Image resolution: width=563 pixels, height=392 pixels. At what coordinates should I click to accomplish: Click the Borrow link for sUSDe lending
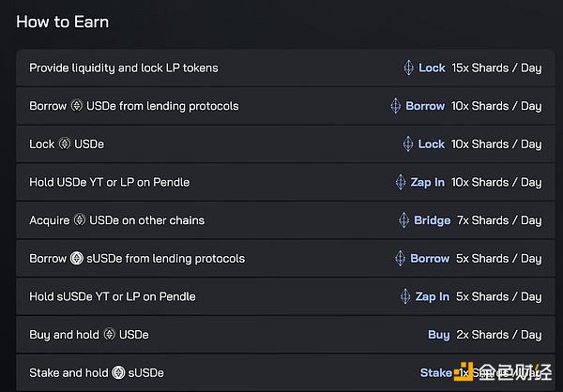(x=430, y=258)
